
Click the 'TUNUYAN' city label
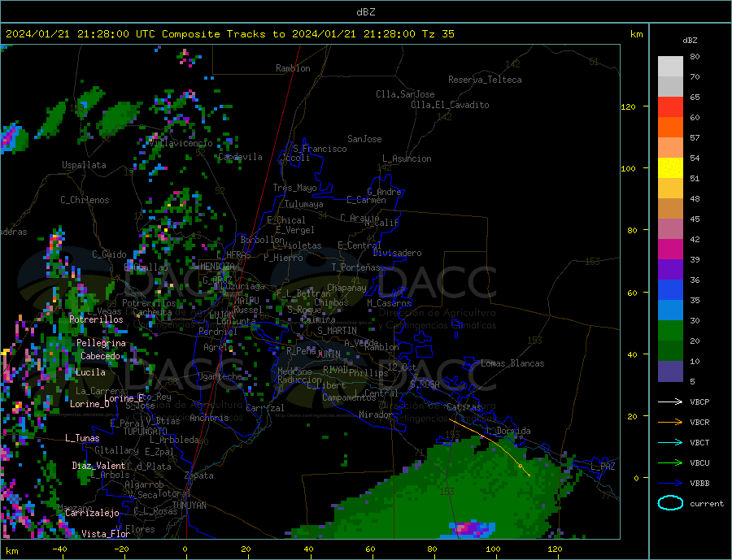click(189, 506)
